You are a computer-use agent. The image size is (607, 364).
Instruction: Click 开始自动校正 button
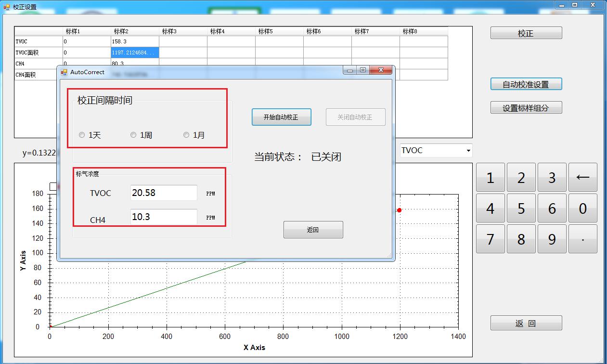click(281, 117)
